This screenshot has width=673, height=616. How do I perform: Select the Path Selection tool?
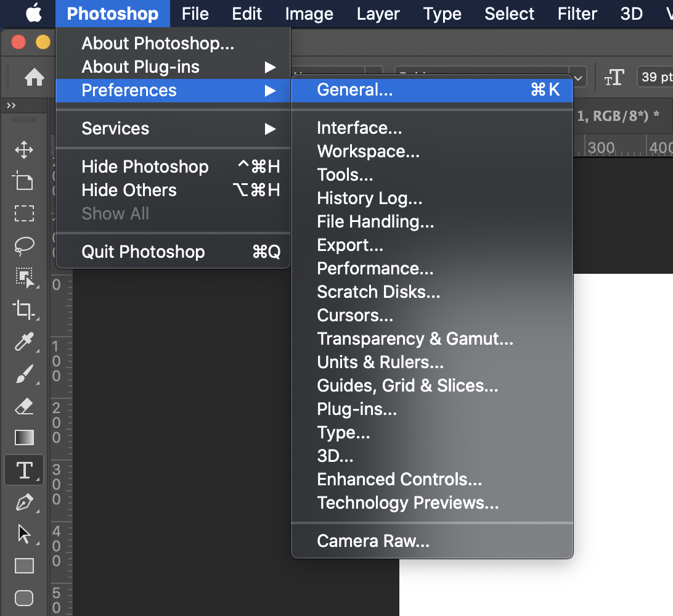pyautogui.click(x=24, y=534)
